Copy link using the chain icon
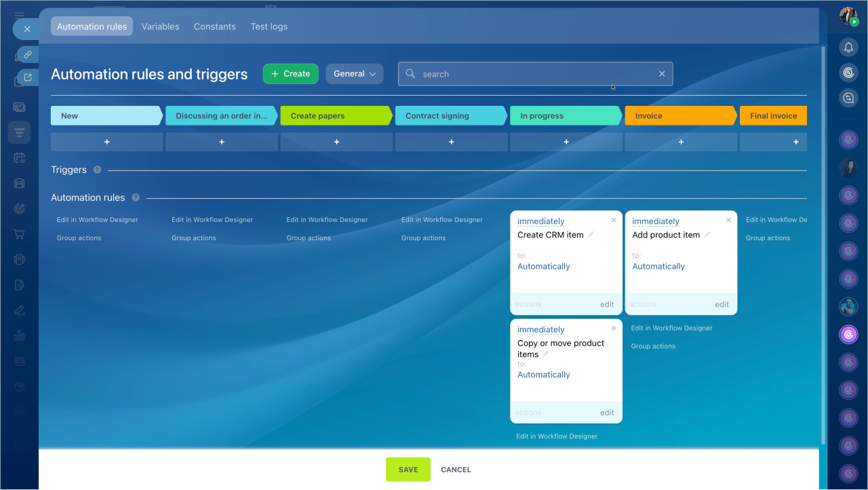Screen dimensions: 868x490 click(28, 54)
